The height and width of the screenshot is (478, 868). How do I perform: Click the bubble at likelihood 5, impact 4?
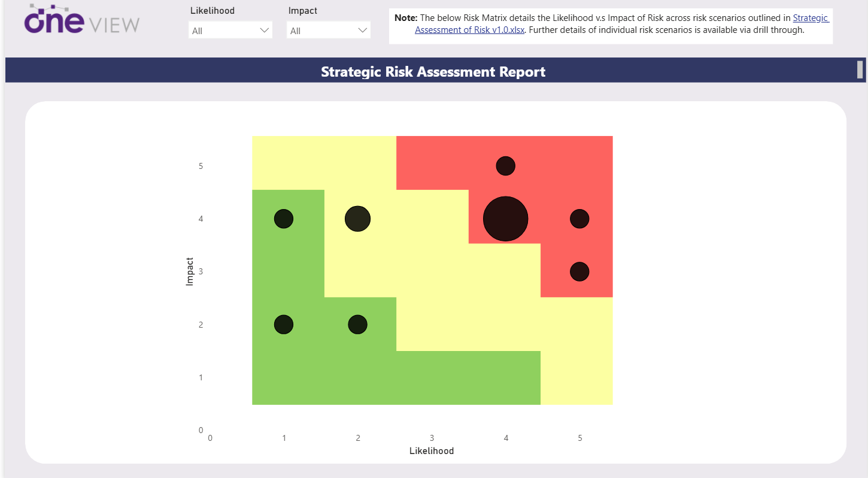pos(579,219)
